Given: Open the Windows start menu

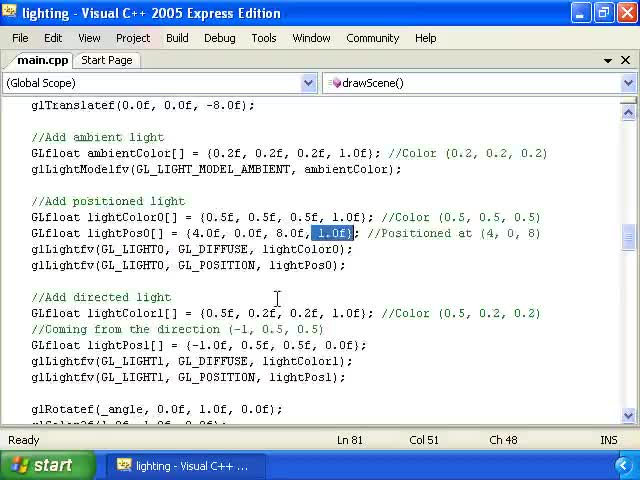Looking at the screenshot, I should point(47,465).
